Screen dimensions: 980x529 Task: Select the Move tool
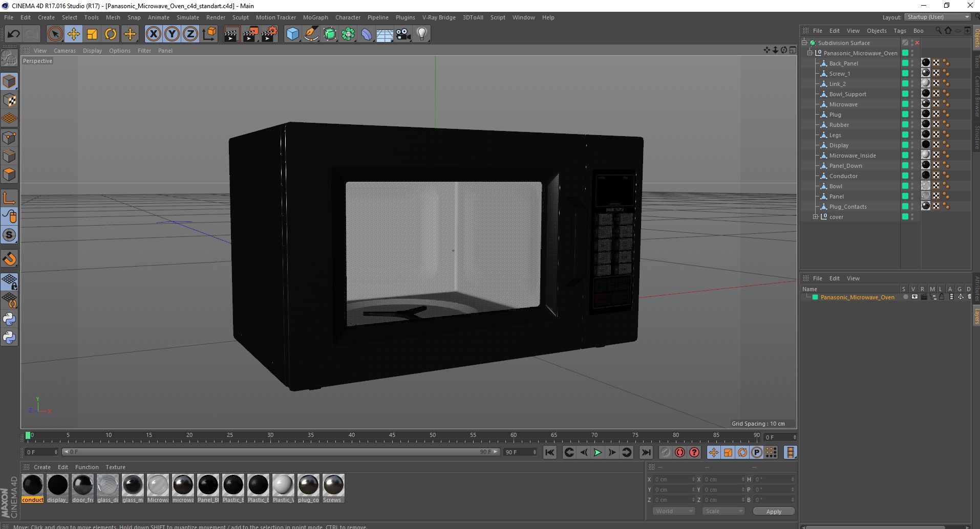point(73,34)
